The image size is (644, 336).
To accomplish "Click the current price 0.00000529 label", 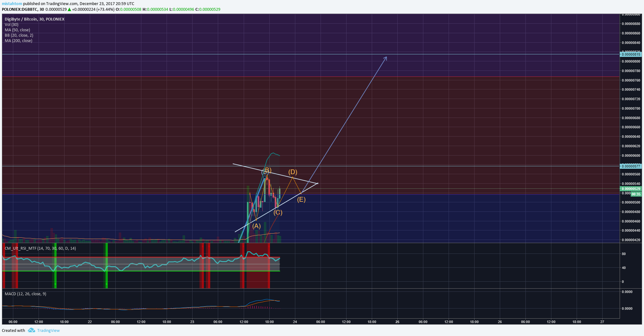I will 631,189.
